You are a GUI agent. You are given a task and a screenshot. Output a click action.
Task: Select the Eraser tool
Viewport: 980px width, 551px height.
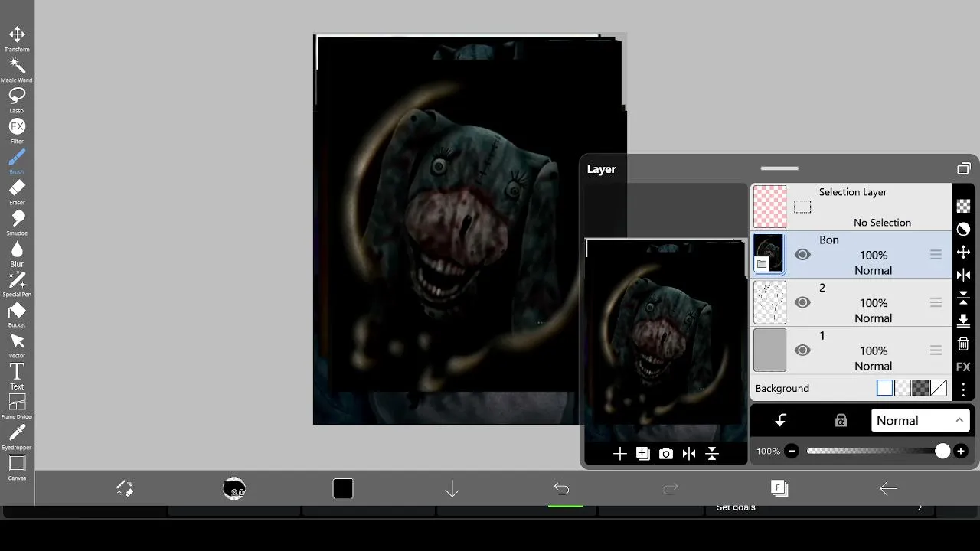pos(17,191)
